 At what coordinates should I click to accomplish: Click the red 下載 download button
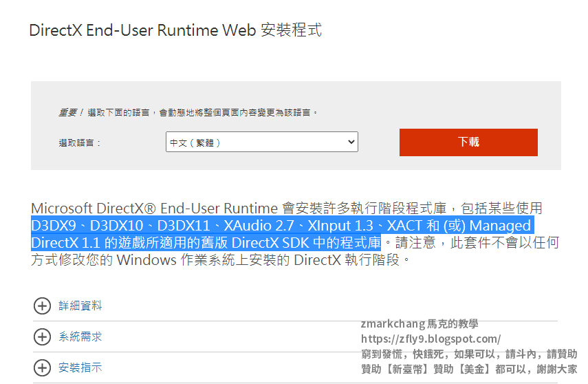468,142
